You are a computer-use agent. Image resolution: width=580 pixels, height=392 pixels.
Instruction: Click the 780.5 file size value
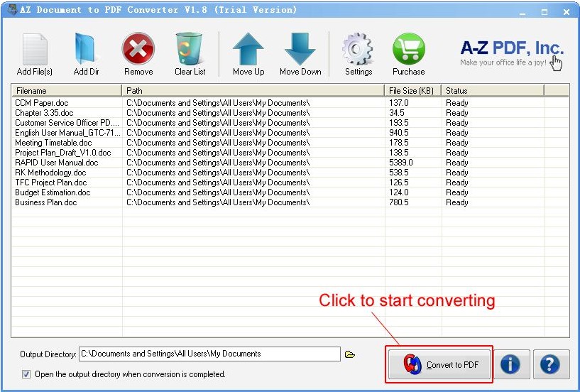click(399, 203)
